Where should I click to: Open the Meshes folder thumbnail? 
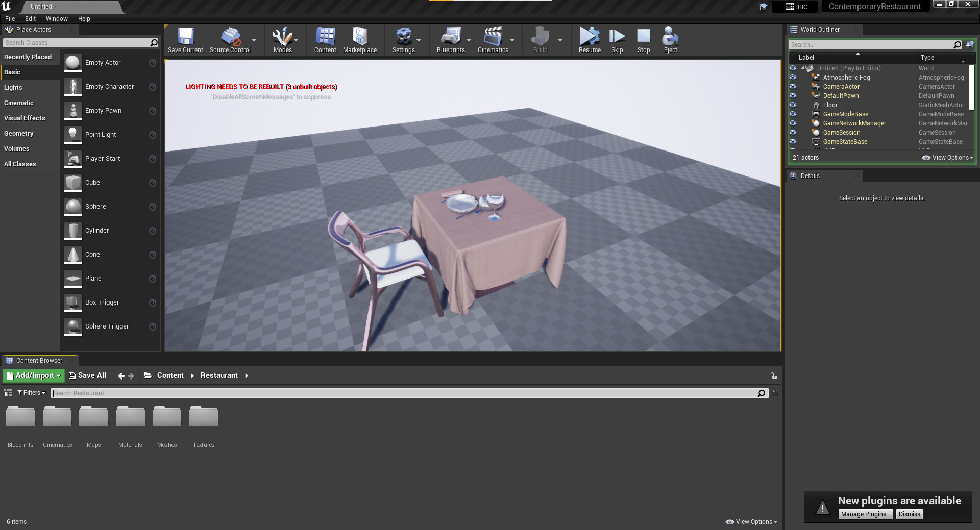click(166, 416)
